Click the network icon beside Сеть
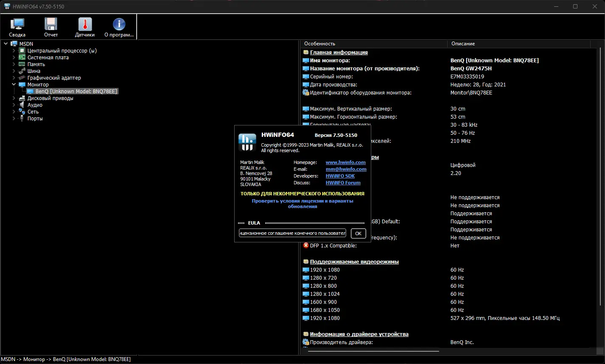This screenshot has width=605, height=364. [22, 111]
